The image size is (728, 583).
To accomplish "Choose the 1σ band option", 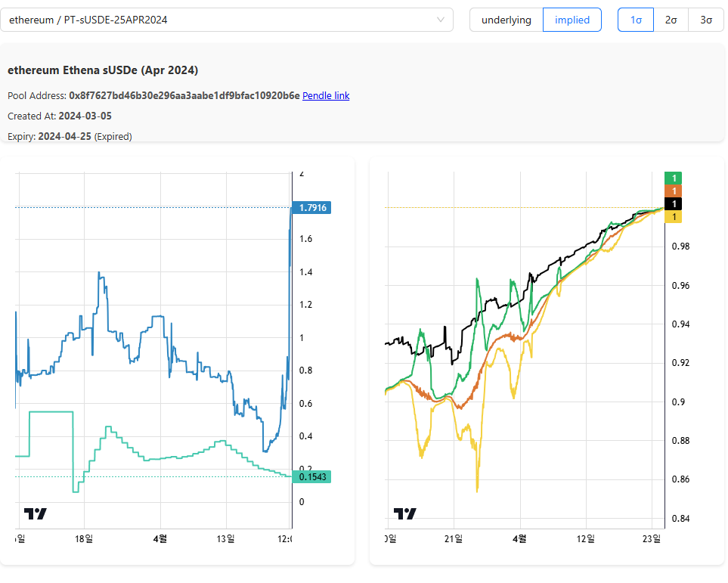I will 636,20.
